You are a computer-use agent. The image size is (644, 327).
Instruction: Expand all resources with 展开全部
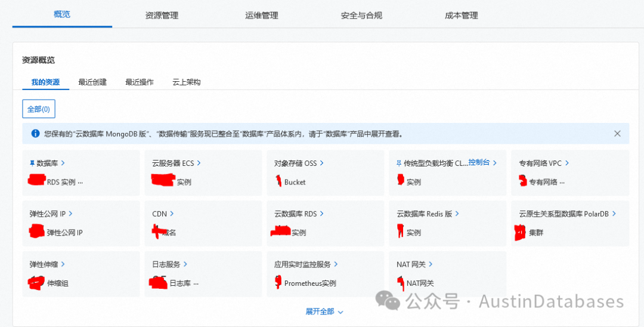pyautogui.click(x=324, y=311)
